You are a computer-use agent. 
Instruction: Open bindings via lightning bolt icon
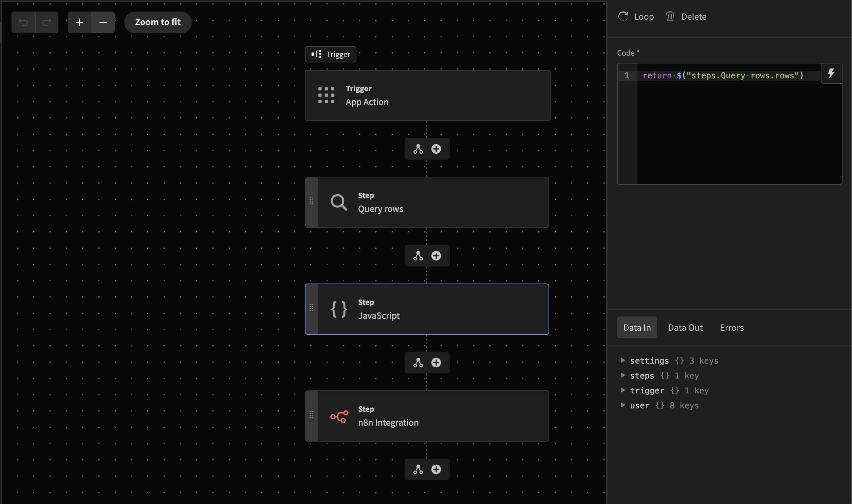point(831,73)
